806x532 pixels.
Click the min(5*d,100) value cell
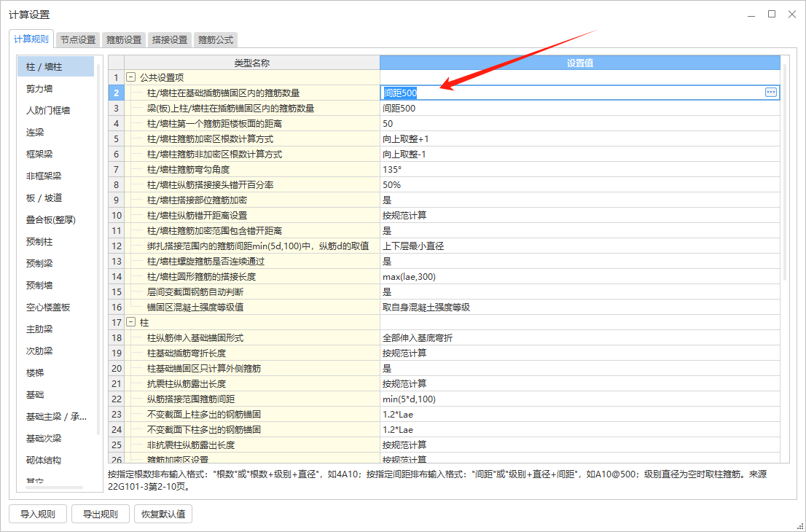[x=580, y=399]
